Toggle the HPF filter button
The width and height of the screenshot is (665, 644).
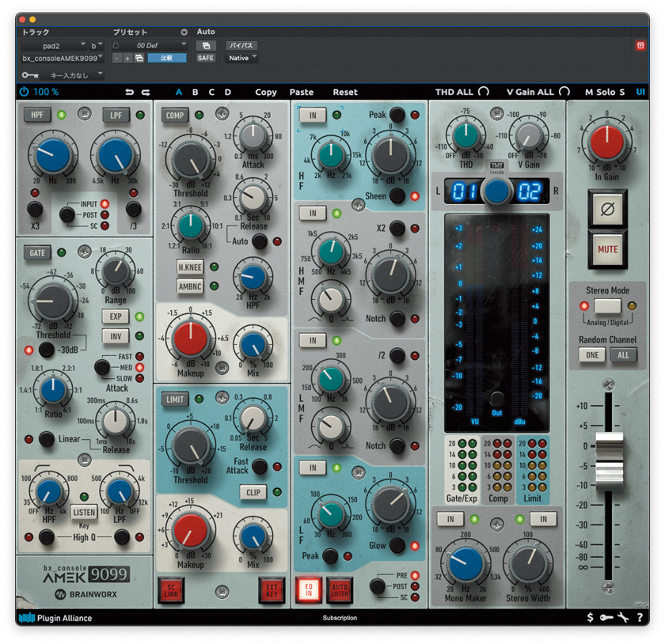[37, 115]
